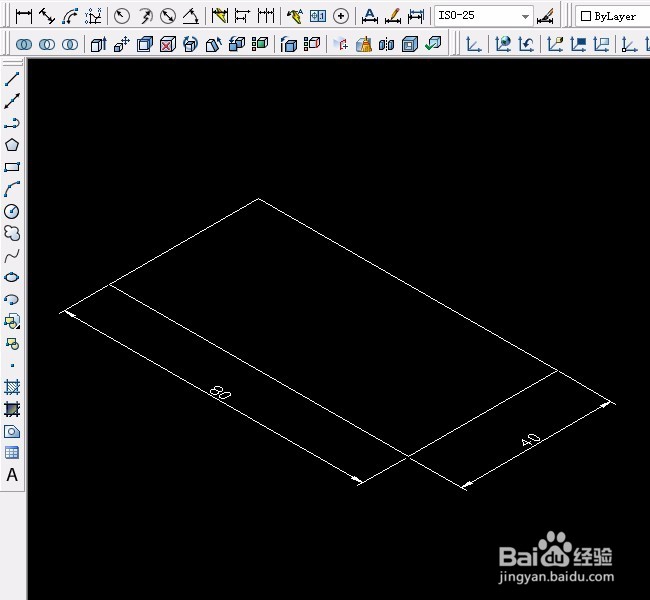The image size is (650, 600).
Task: Select the Copy Faces tool
Action: tap(237, 44)
